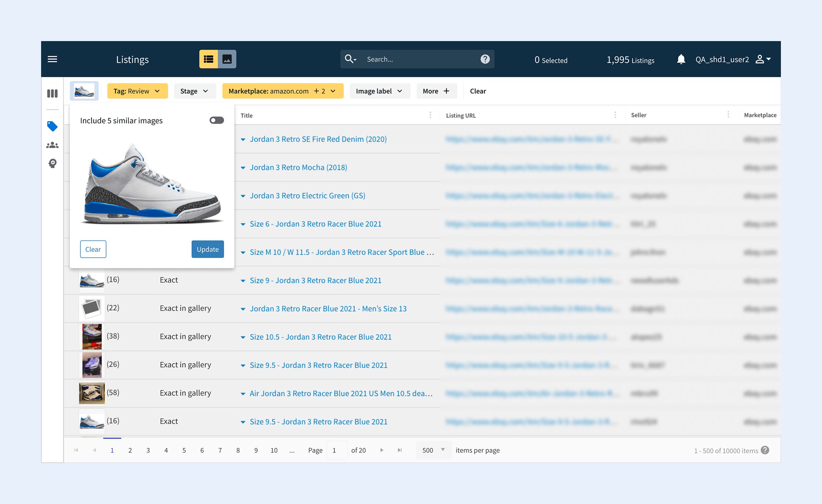This screenshot has height=504, width=822.
Task: Switch to list view layout
Action: (209, 59)
